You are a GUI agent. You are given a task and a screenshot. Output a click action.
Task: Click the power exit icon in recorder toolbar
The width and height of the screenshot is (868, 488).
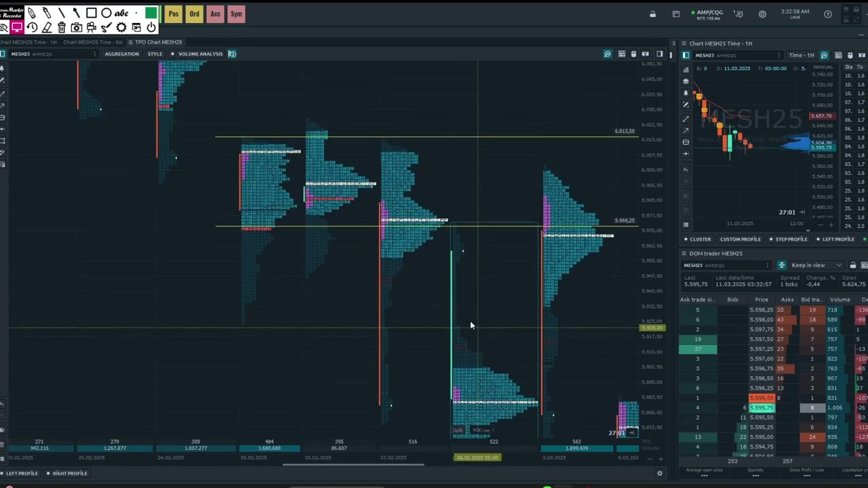(x=151, y=27)
